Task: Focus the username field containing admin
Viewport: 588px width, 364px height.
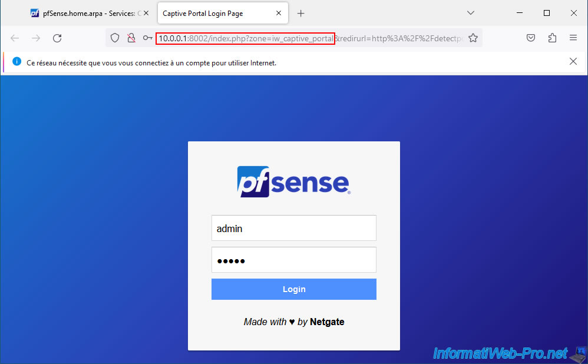Action: click(x=294, y=228)
